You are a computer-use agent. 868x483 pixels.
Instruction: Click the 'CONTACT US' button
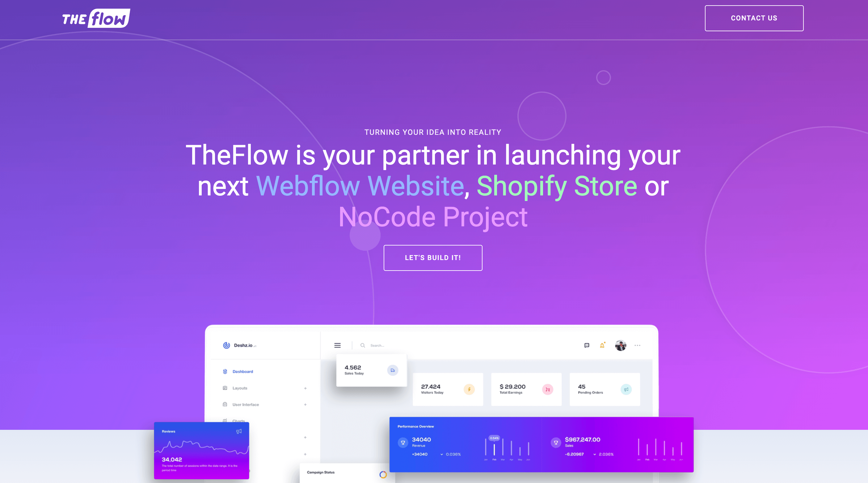[x=754, y=18]
